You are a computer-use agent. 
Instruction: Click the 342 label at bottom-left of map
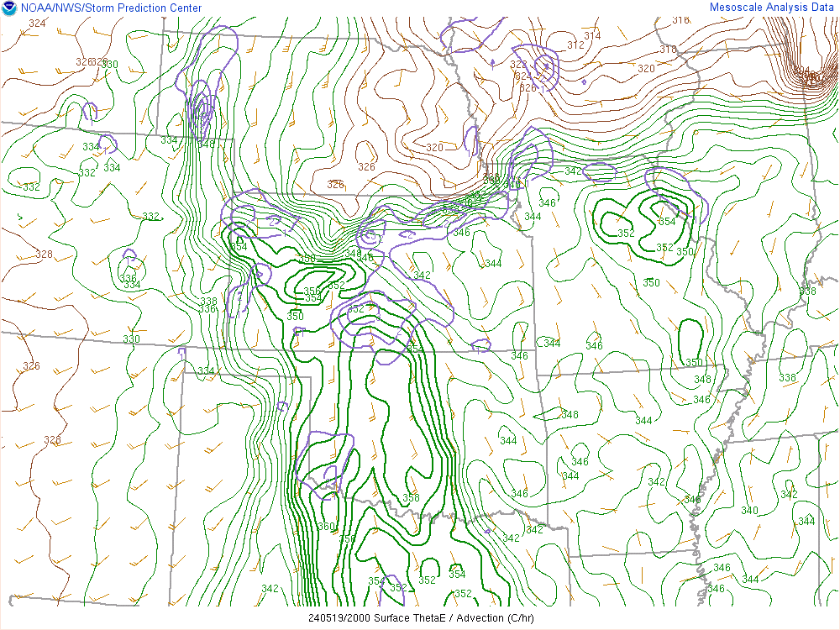[x=270, y=589]
